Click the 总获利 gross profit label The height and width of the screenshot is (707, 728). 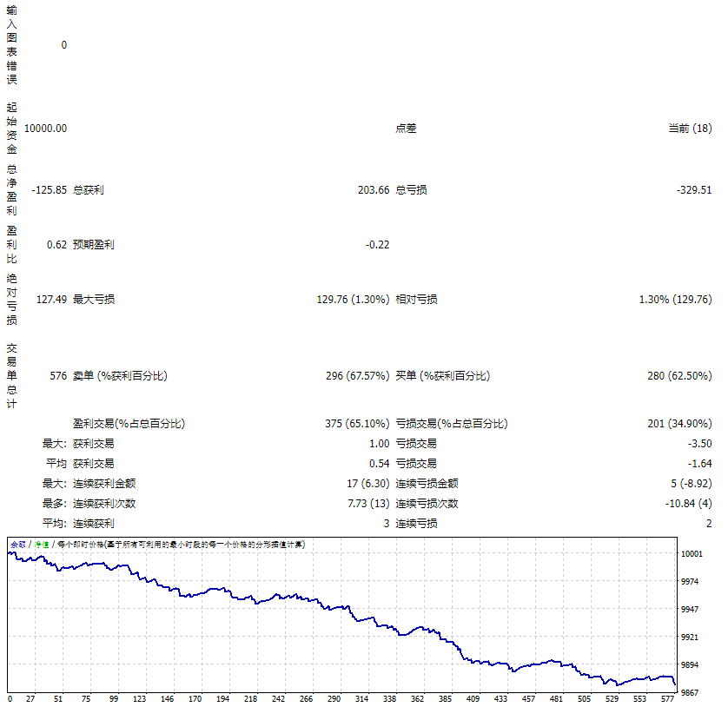point(89,190)
